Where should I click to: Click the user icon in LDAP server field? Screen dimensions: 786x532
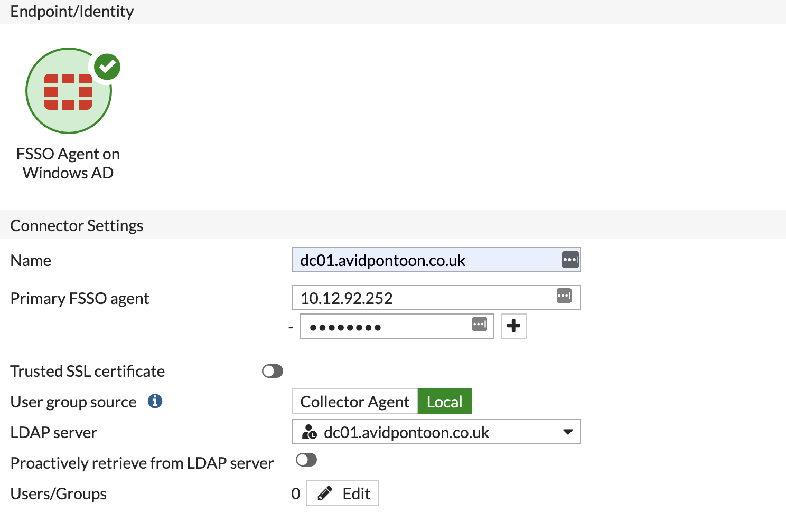point(308,432)
